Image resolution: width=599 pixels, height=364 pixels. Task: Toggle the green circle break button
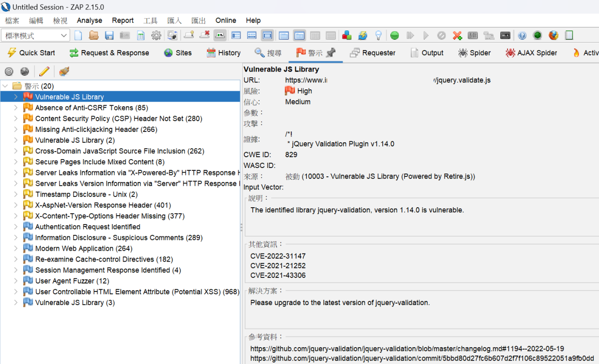point(394,36)
